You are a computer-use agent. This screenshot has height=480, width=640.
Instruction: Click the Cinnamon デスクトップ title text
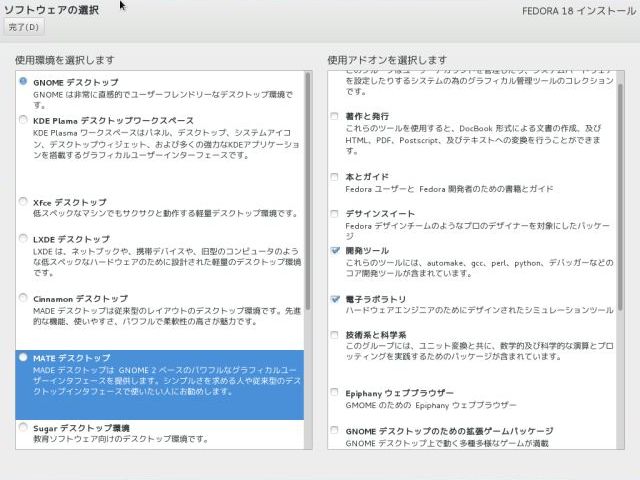(81, 299)
